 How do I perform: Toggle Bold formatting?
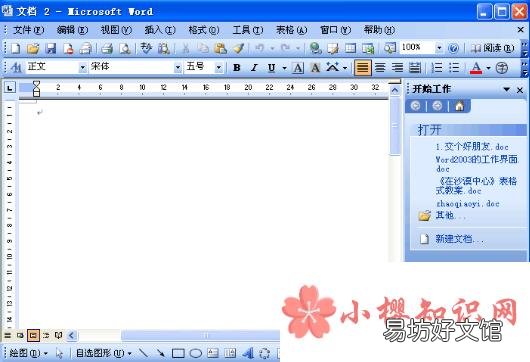pos(237,68)
